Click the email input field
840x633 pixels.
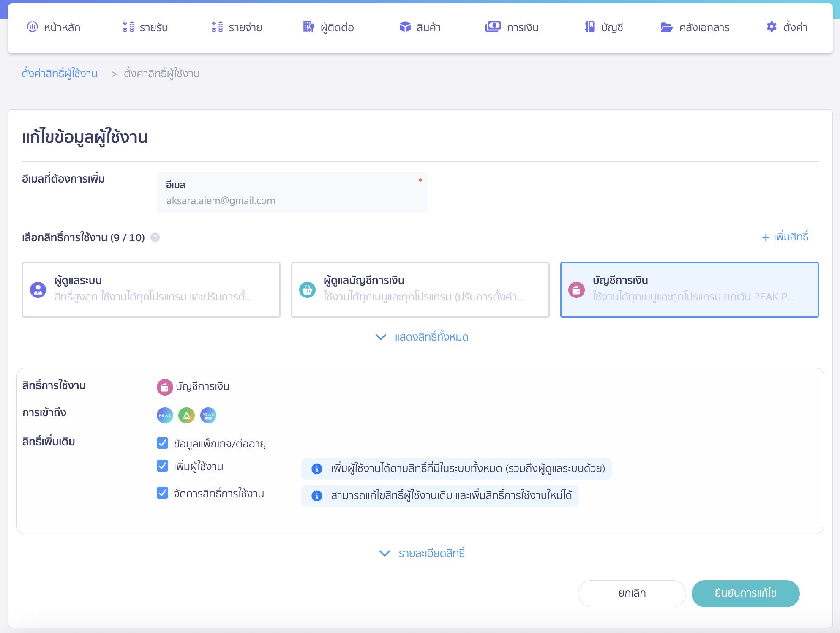coord(292,200)
